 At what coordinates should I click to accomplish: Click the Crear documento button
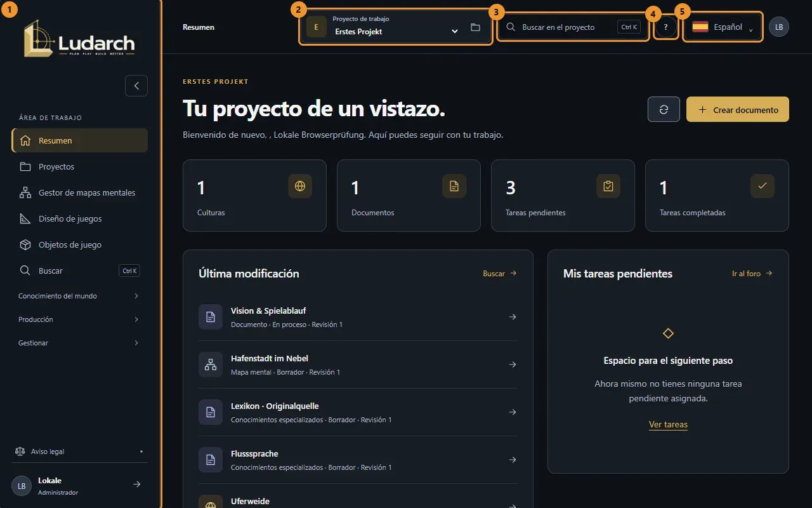[738, 109]
